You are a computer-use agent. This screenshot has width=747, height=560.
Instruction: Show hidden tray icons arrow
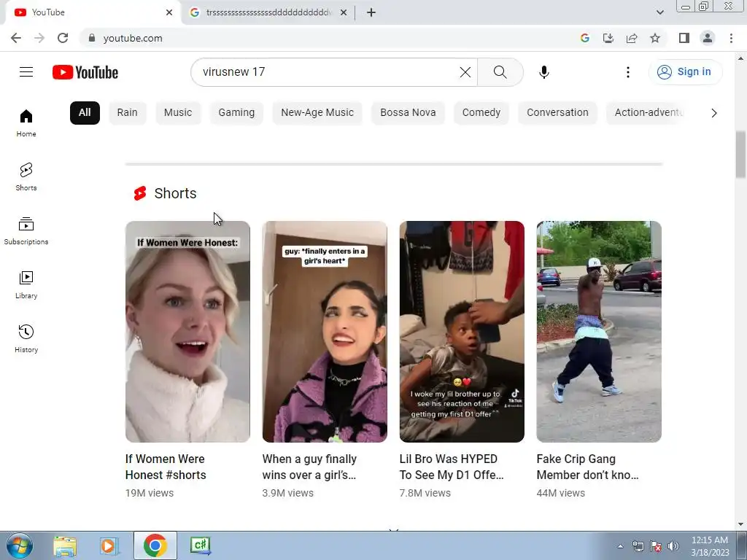click(x=620, y=546)
